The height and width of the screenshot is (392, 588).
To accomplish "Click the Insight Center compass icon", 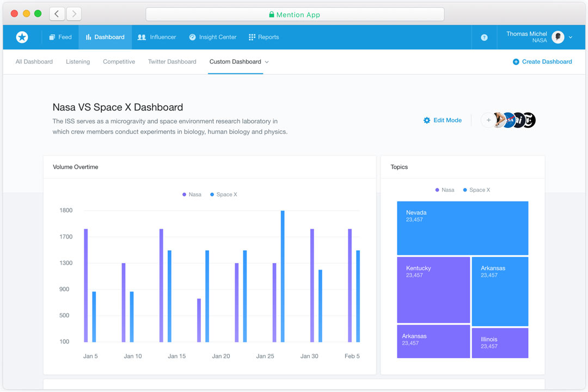I will click(x=192, y=37).
